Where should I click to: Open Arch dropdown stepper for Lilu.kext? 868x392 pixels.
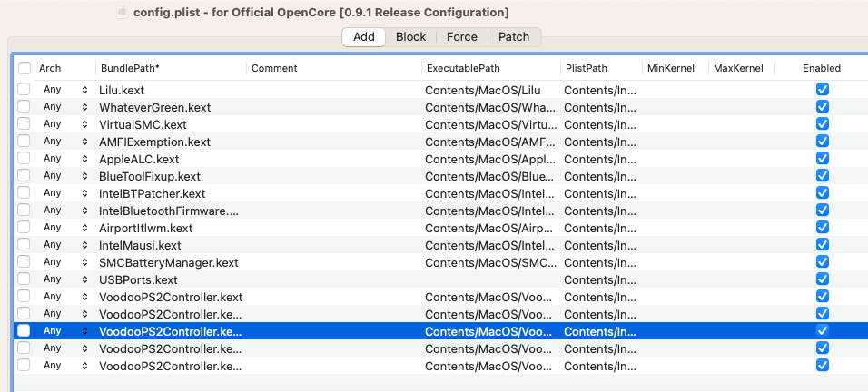click(x=84, y=90)
